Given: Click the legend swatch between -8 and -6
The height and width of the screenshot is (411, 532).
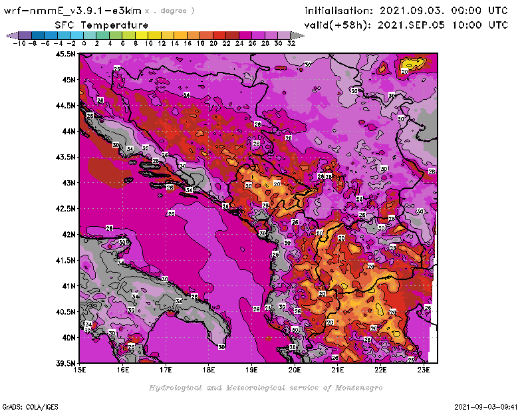Looking at the screenshot, I should 38,35.
